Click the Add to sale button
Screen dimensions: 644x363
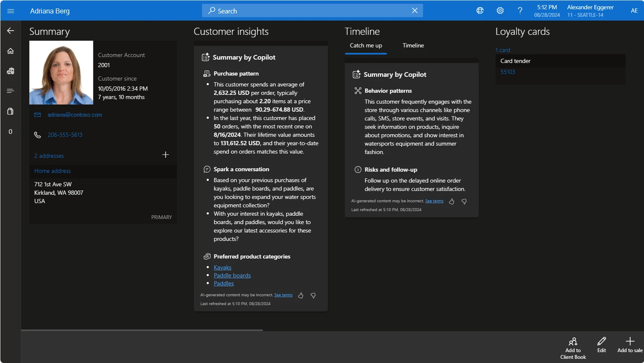pyautogui.click(x=630, y=345)
